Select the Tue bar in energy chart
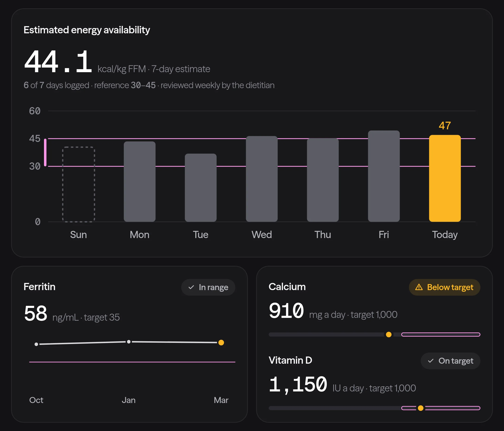Image resolution: width=504 pixels, height=431 pixels. click(201, 188)
